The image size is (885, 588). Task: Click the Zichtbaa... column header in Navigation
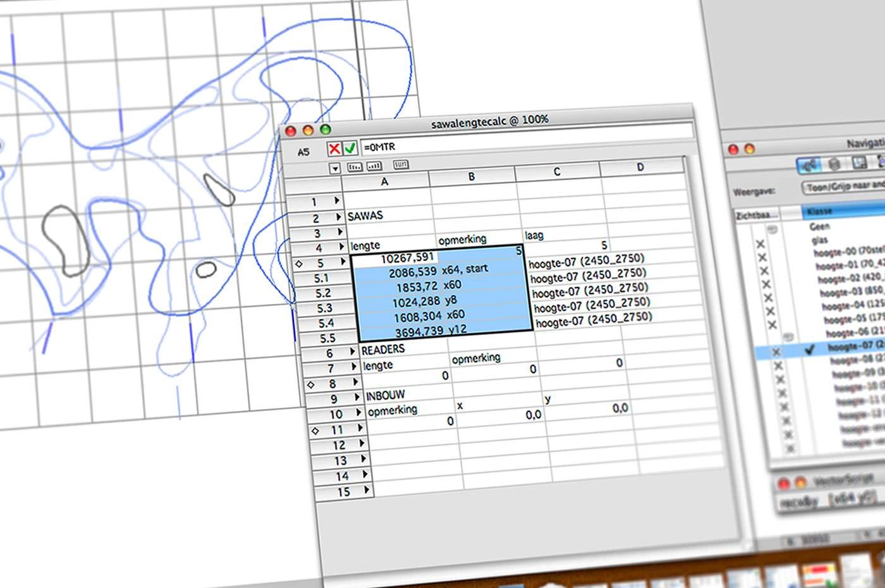click(756, 216)
